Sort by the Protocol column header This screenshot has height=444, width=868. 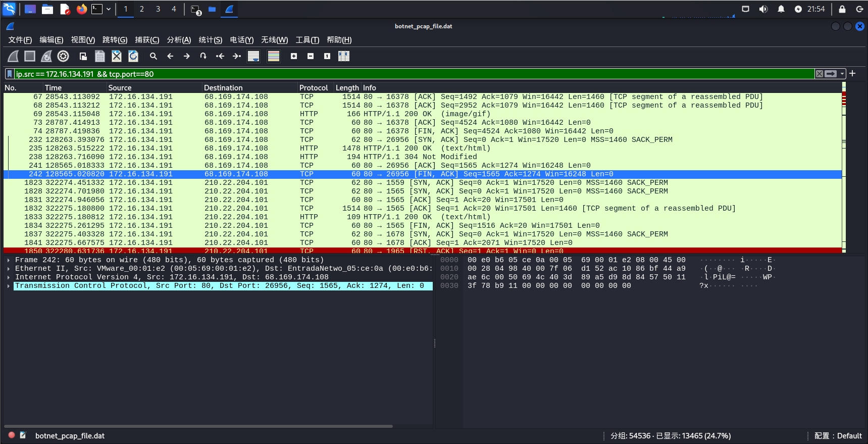point(316,87)
